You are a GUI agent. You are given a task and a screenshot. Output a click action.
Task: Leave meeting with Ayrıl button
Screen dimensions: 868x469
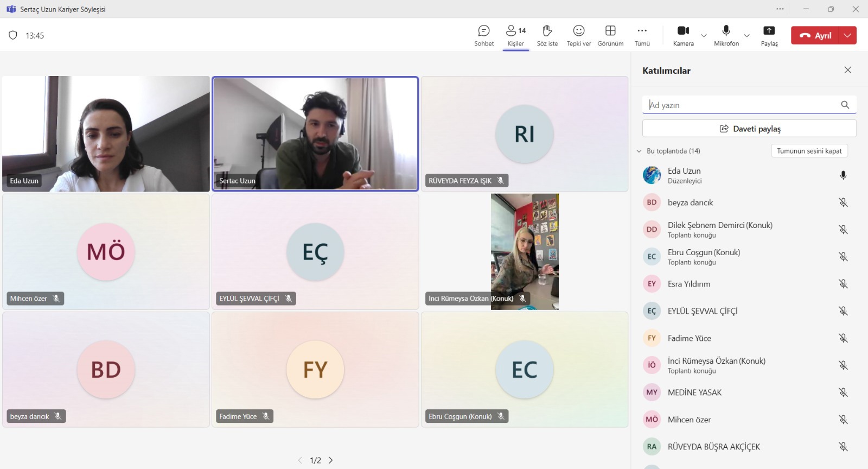pos(815,35)
